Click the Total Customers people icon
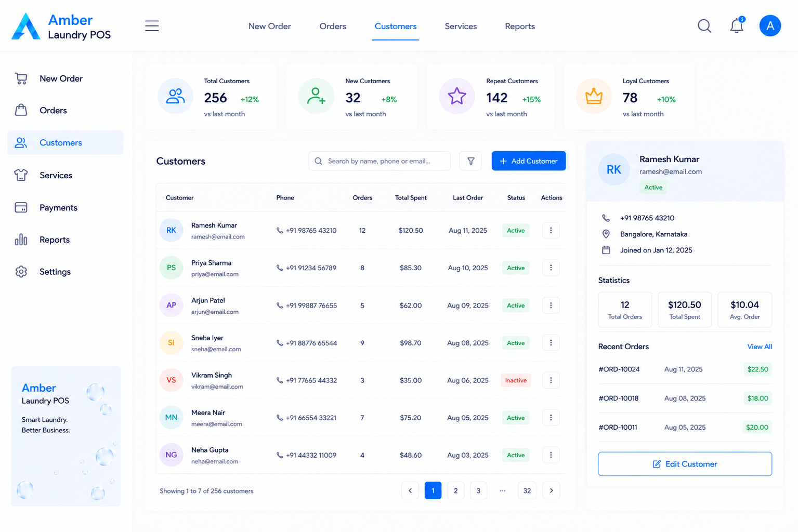 [175, 96]
